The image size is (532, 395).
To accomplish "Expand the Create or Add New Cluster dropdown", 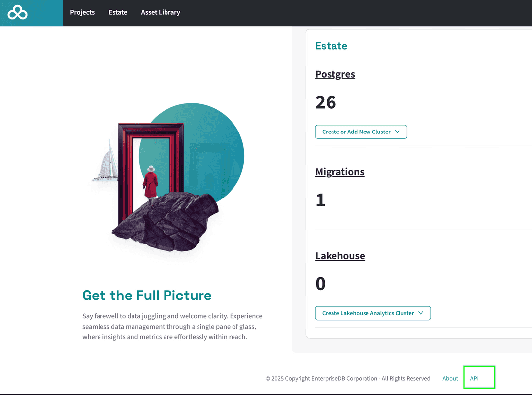I will 356,132.
